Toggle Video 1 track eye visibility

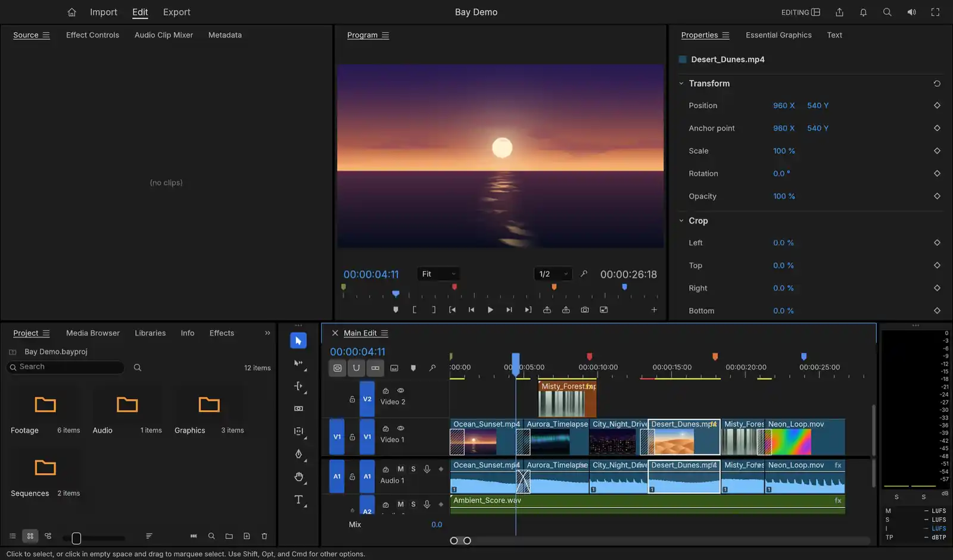tap(401, 428)
